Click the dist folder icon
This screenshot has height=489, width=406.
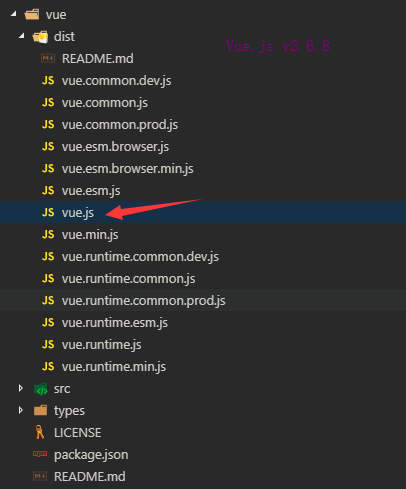coord(40,37)
